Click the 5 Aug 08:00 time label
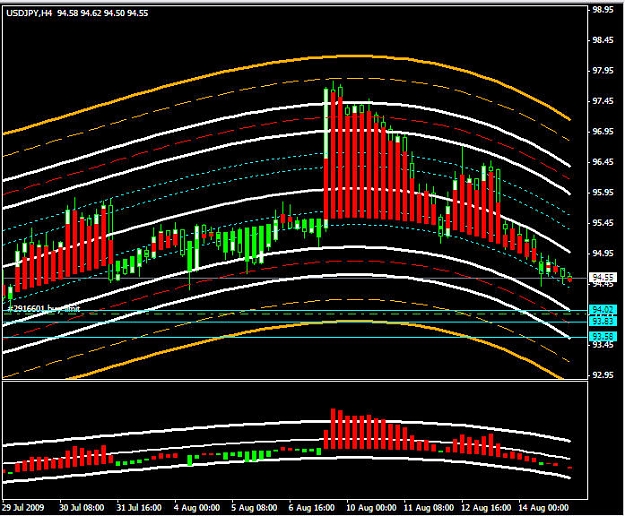 coord(254,508)
